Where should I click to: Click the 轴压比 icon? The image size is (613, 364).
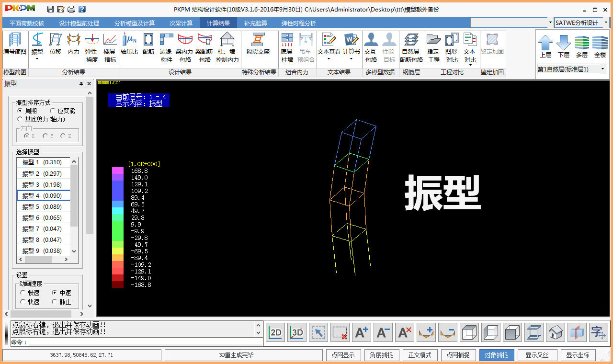coord(129,45)
